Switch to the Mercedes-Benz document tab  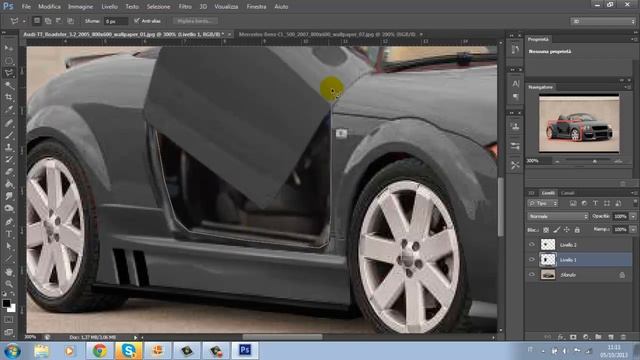coord(327,34)
